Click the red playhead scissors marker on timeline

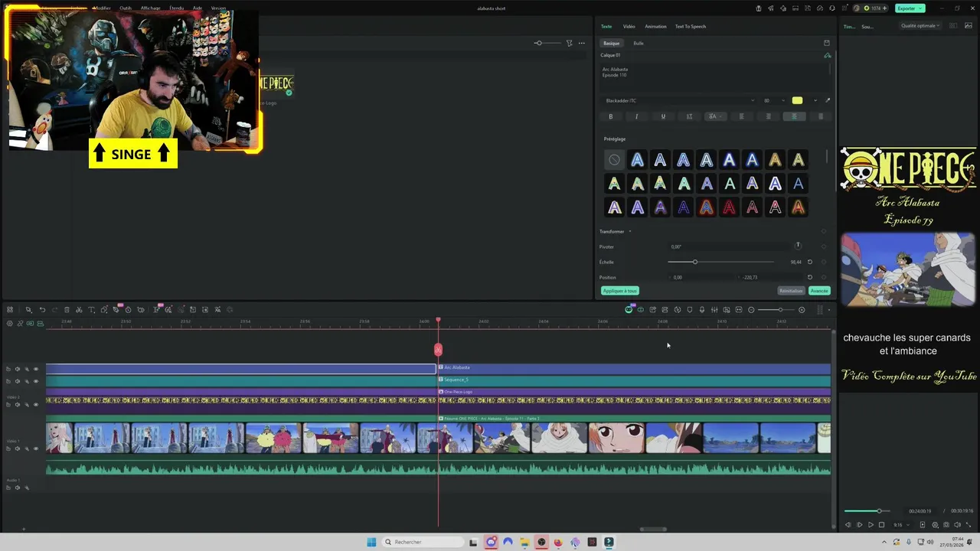coord(438,350)
